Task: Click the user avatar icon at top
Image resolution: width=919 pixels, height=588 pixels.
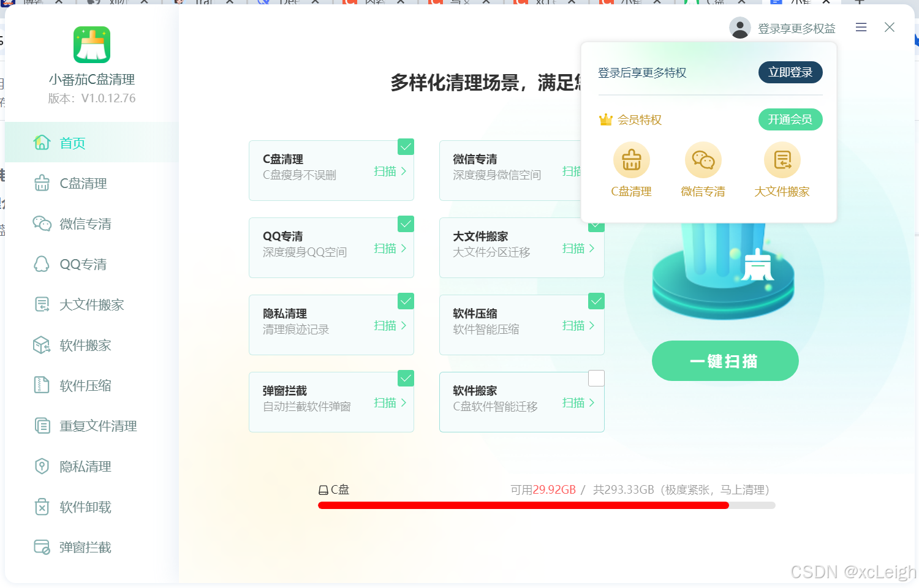Action: click(x=740, y=28)
